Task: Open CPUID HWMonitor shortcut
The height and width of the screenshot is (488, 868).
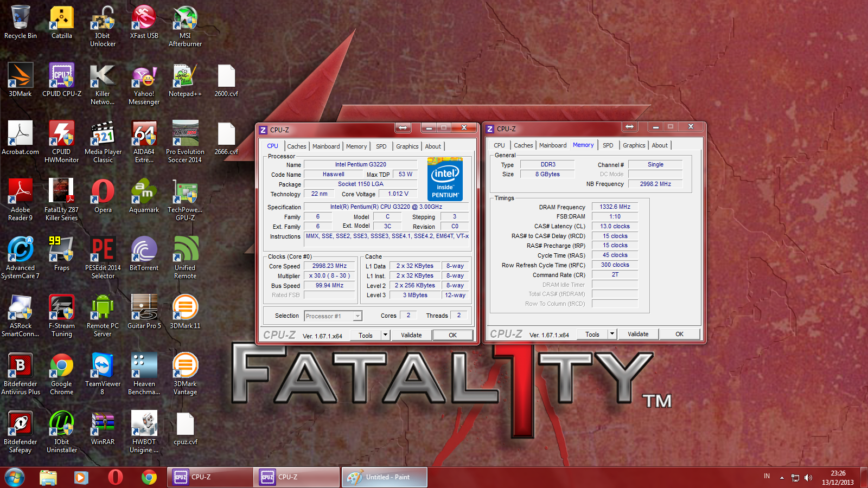Action: click(x=62, y=142)
